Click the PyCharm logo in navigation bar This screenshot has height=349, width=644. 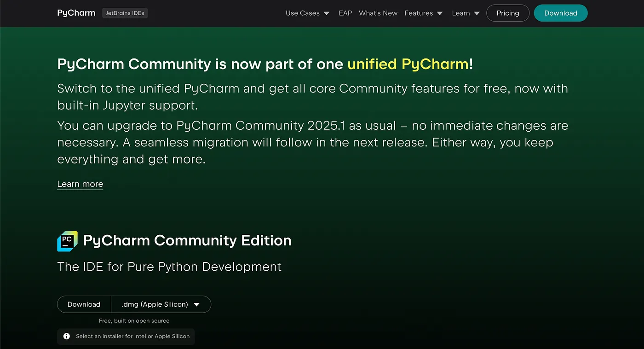(x=76, y=13)
